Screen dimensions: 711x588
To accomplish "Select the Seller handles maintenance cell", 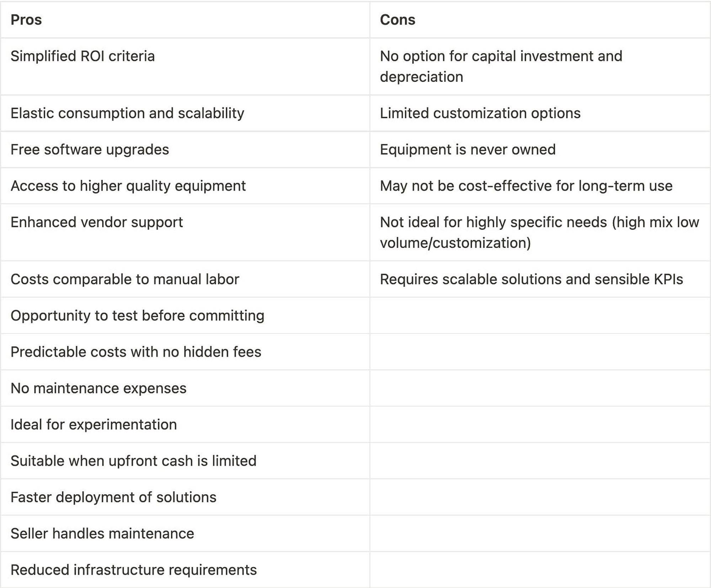I will pyautogui.click(x=102, y=534).
